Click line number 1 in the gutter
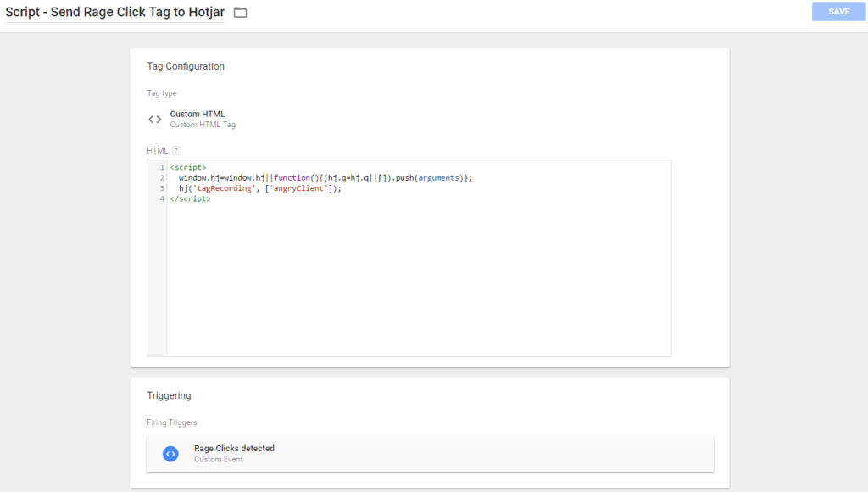The height and width of the screenshot is (492, 868). pyautogui.click(x=162, y=167)
